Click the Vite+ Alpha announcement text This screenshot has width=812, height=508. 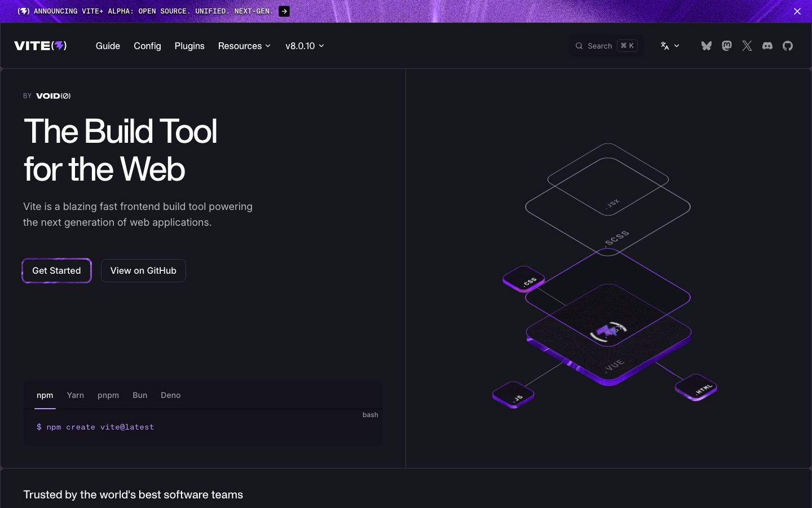tap(153, 11)
